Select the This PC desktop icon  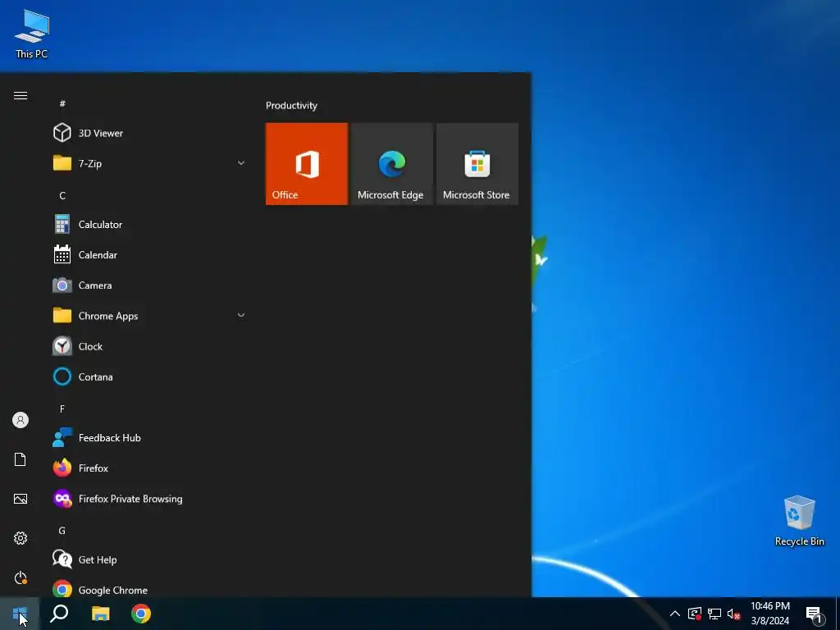click(32, 34)
